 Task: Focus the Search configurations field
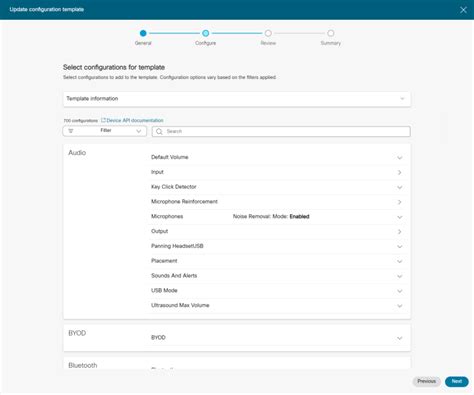click(281, 131)
